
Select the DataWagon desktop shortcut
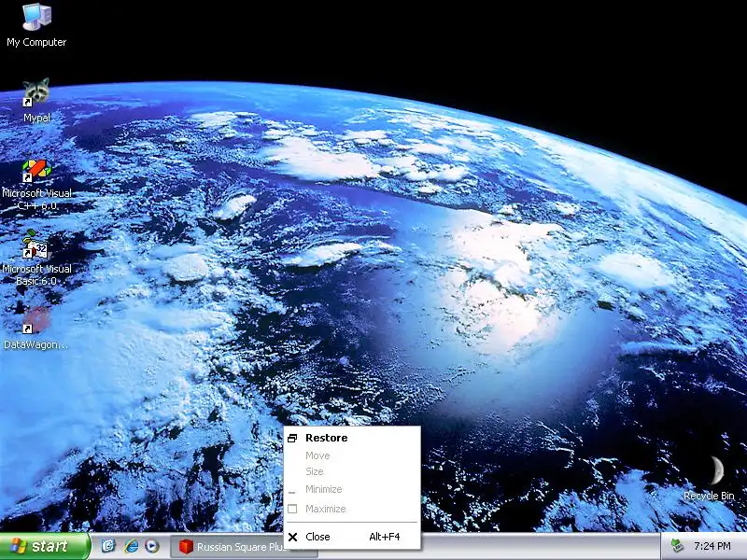pyautogui.click(x=35, y=329)
